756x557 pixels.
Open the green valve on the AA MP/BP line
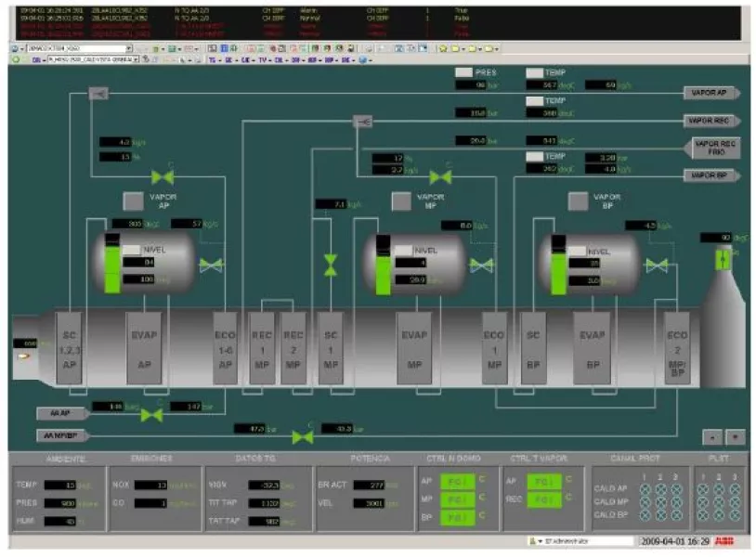[300, 436]
